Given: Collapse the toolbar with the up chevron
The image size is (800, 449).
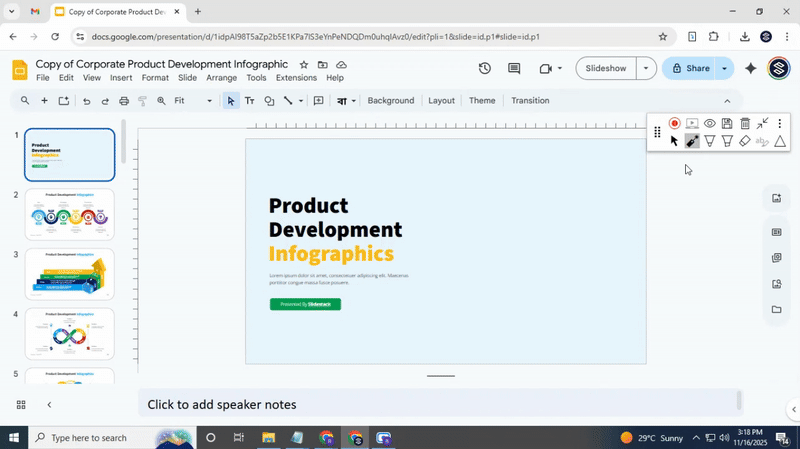Looking at the screenshot, I should (x=727, y=101).
